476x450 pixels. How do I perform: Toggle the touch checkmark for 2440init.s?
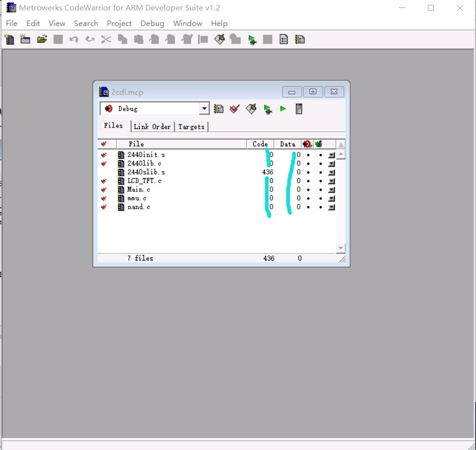click(x=104, y=155)
